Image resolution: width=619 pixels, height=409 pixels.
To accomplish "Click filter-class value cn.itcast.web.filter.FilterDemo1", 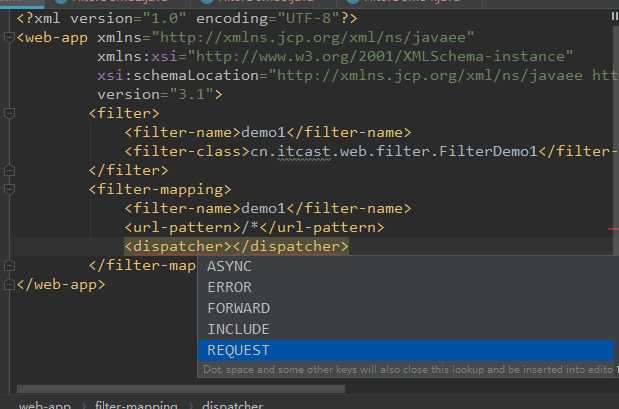I will (394, 151).
